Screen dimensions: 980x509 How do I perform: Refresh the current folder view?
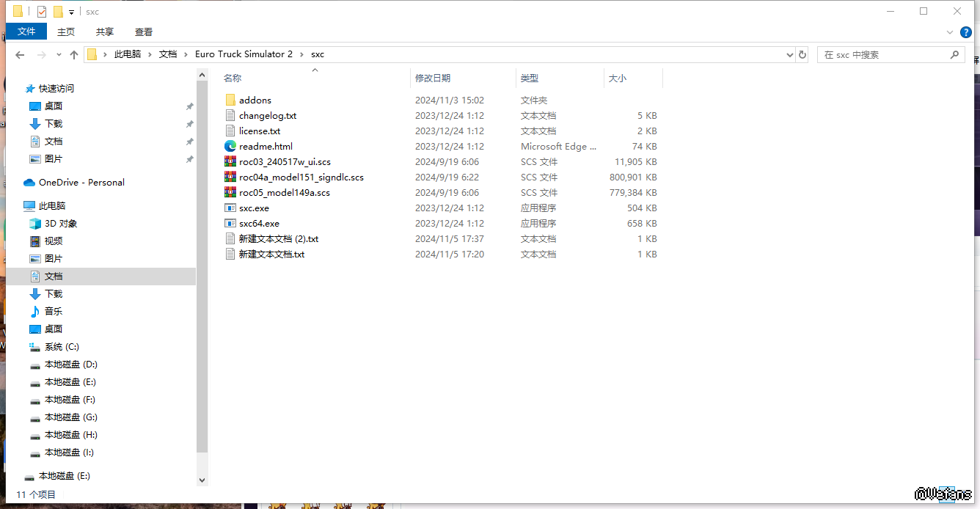[802, 54]
